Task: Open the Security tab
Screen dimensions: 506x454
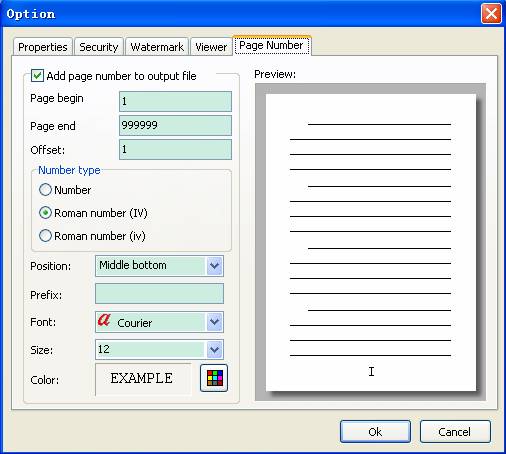Action: 99,47
